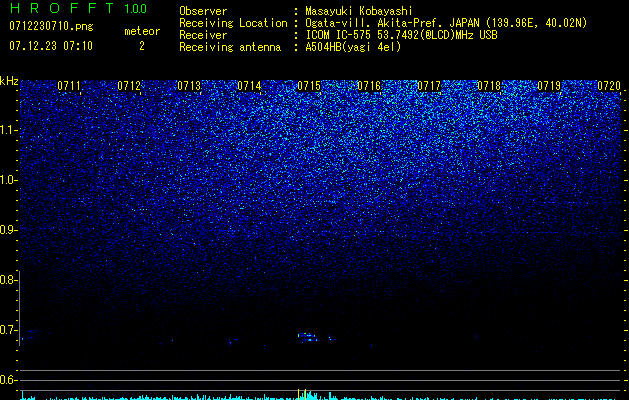The width and height of the screenshot is (629, 400).
Task: Click the 0.9 kHz axis label
Action: (x=8, y=230)
